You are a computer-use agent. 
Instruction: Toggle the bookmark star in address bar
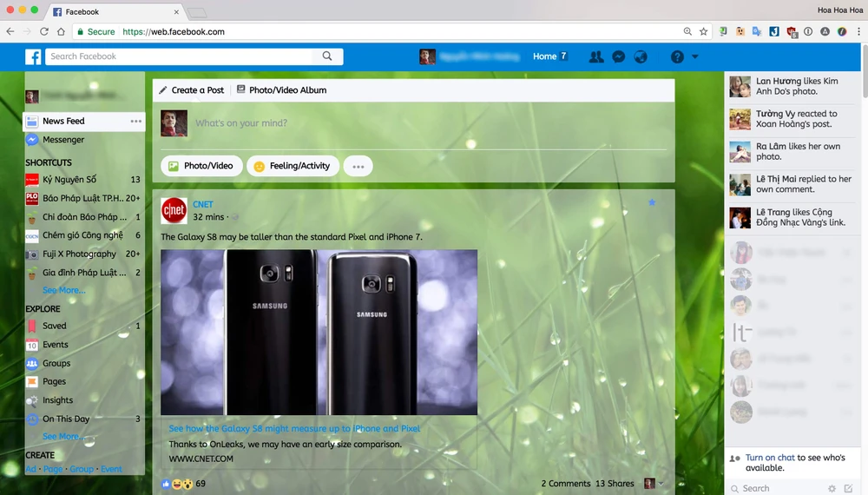(x=704, y=31)
